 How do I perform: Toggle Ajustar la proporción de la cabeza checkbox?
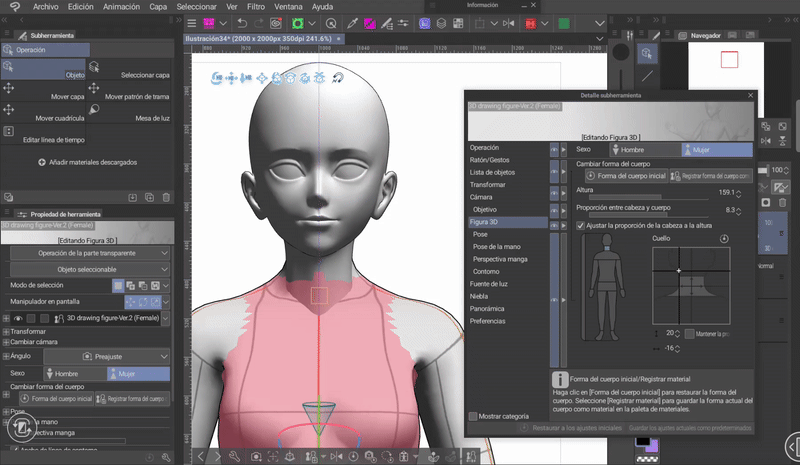(581, 226)
